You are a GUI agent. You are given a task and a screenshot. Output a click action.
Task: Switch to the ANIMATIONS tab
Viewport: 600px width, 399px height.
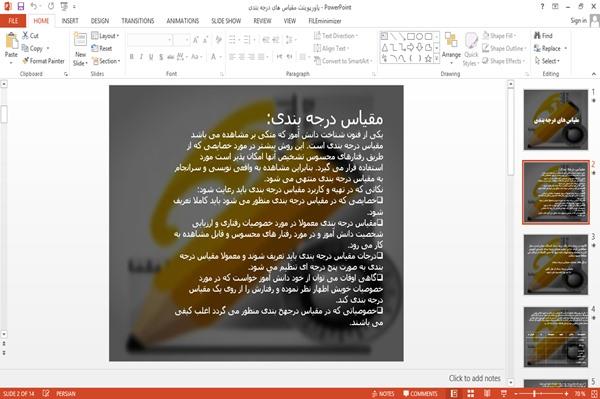tap(183, 21)
